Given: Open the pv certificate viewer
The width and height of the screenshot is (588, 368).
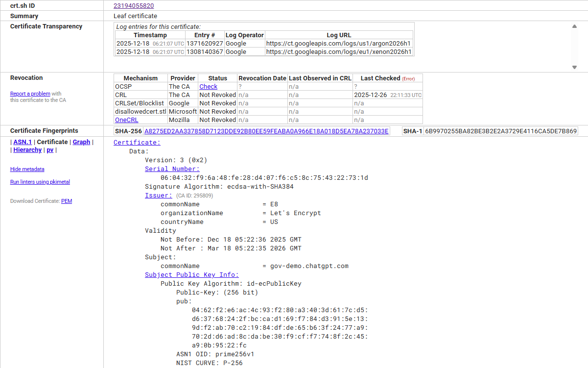Looking at the screenshot, I should tap(50, 149).
